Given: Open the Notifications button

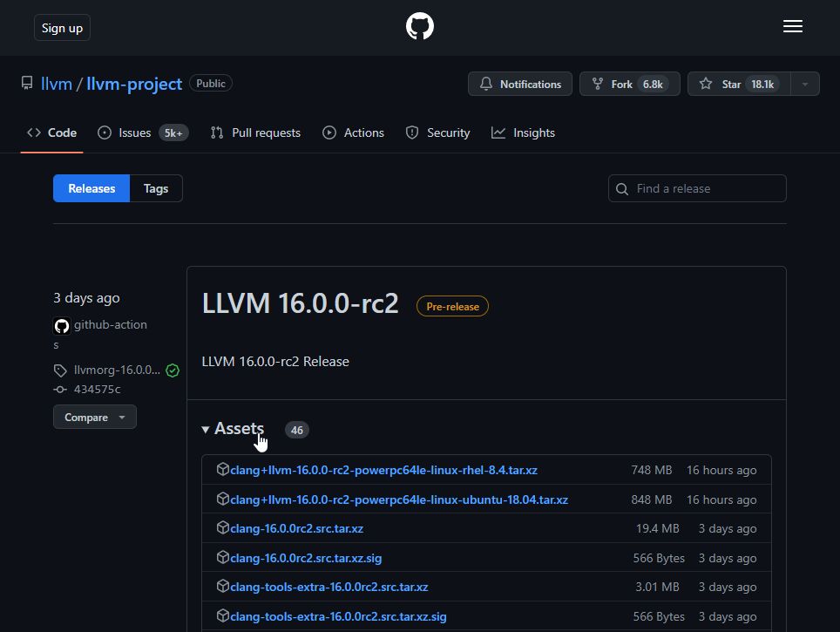Looking at the screenshot, I should coord(520,84).
